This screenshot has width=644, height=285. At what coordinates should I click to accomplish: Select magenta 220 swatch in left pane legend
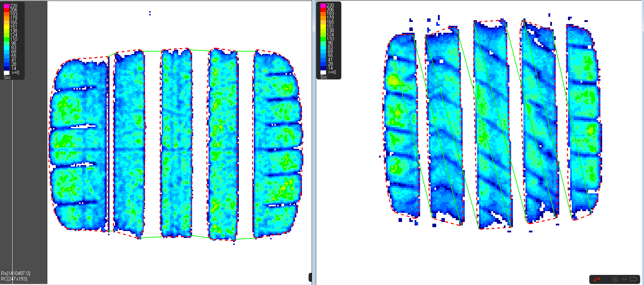click(7, 6)
